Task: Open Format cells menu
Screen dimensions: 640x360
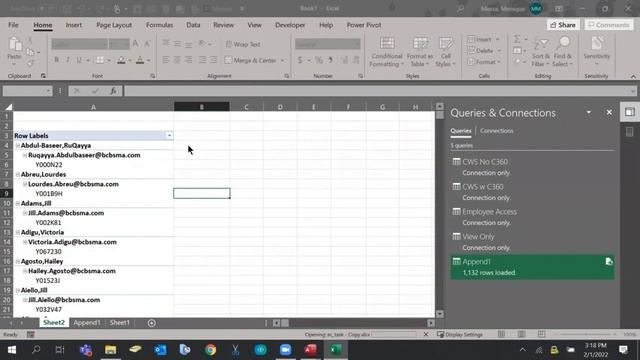Action: click(x=484, y=62)
